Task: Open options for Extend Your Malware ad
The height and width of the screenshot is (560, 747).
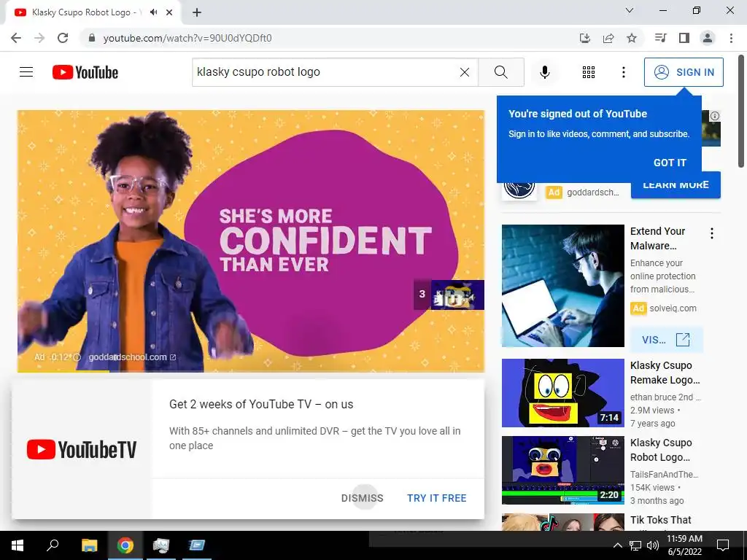Action: click(x=712, y=233)
